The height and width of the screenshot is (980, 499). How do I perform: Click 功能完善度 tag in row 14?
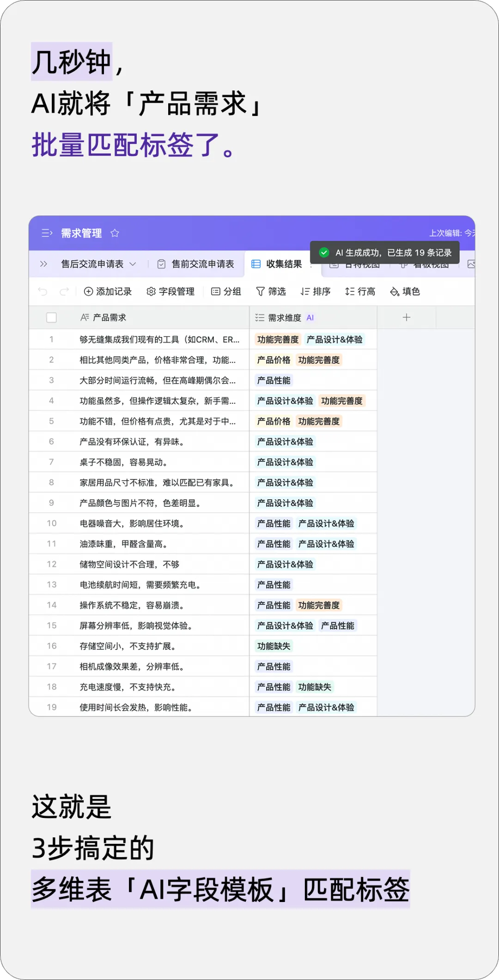click(x=319, y=605)
